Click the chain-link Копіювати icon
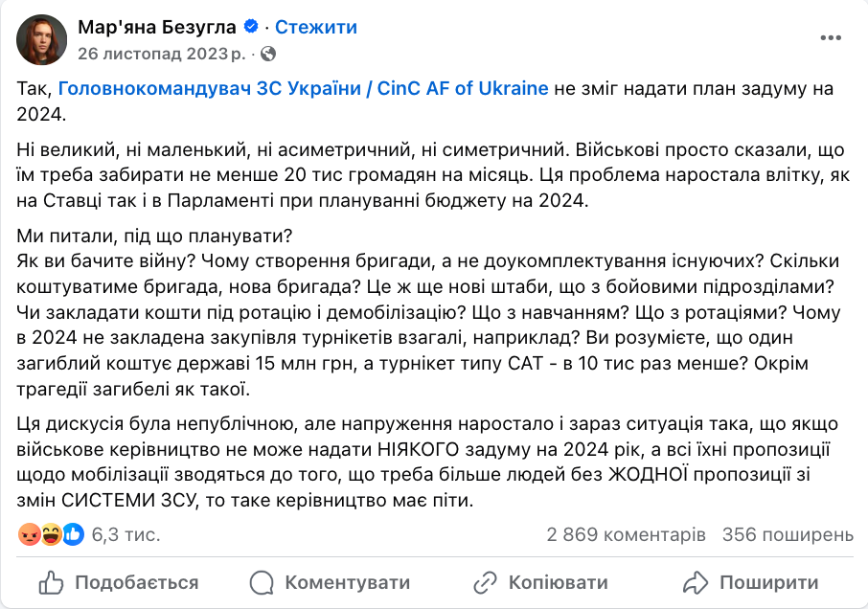The height and width of the screenshot is (609, 868). point(486,582)
